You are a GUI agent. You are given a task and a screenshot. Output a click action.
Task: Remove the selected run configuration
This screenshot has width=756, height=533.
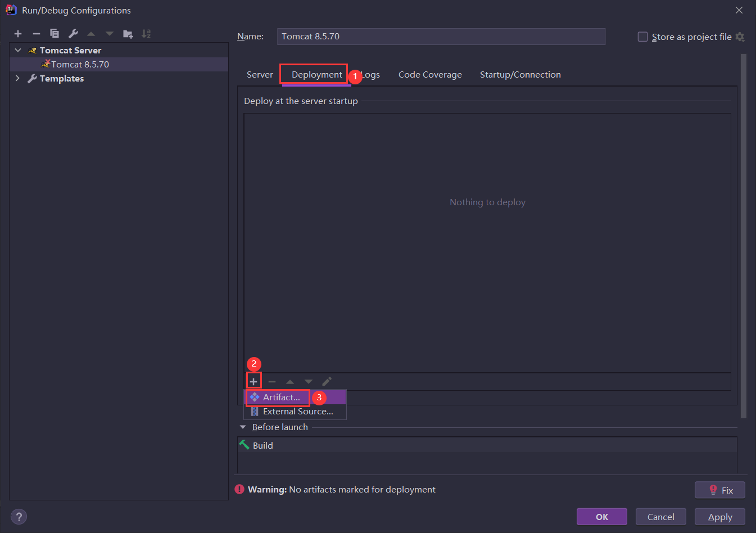pos(37,34)
